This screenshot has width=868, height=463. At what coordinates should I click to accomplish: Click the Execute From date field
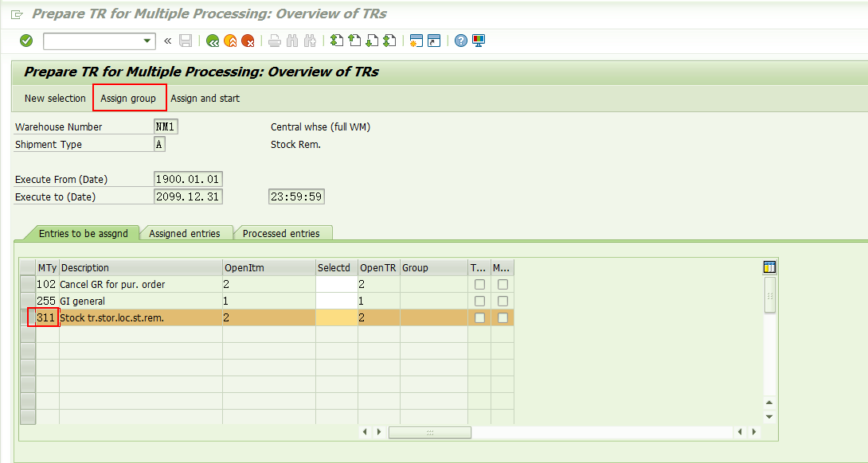(188, 179)
